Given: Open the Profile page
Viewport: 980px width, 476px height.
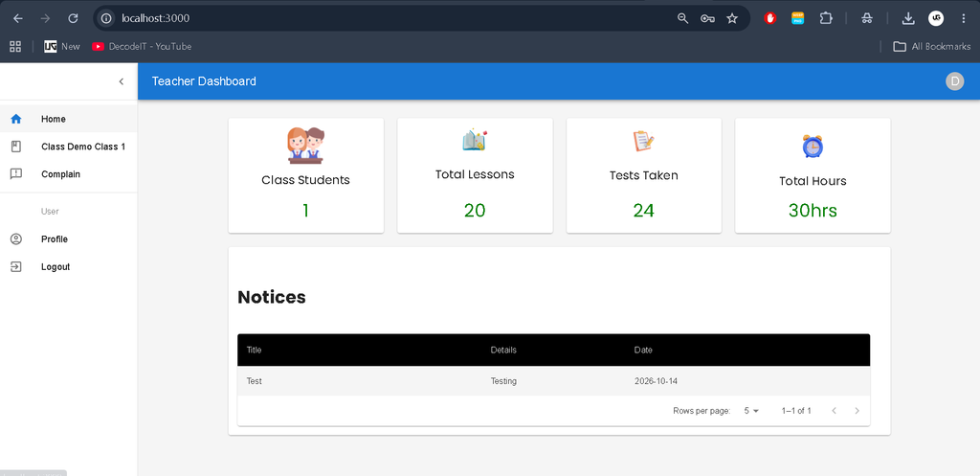Looking at the screenshot, I should click(69, 238).
